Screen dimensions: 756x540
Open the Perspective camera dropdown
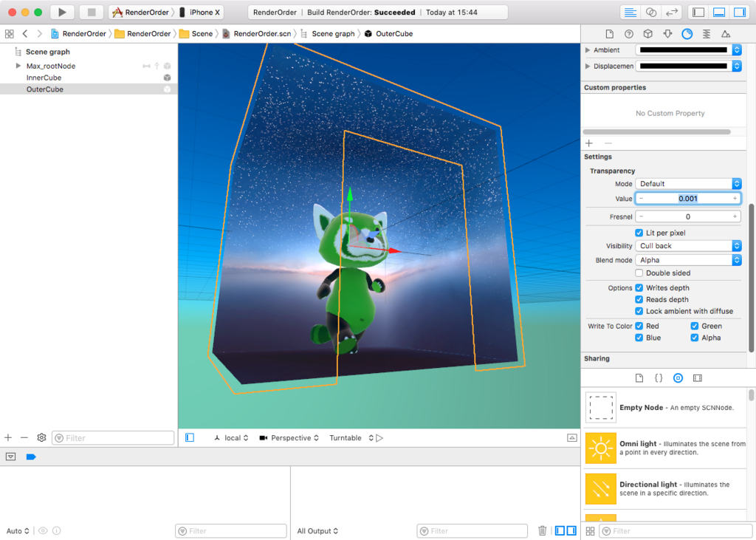pyautogui.click(x=289, y=438)
